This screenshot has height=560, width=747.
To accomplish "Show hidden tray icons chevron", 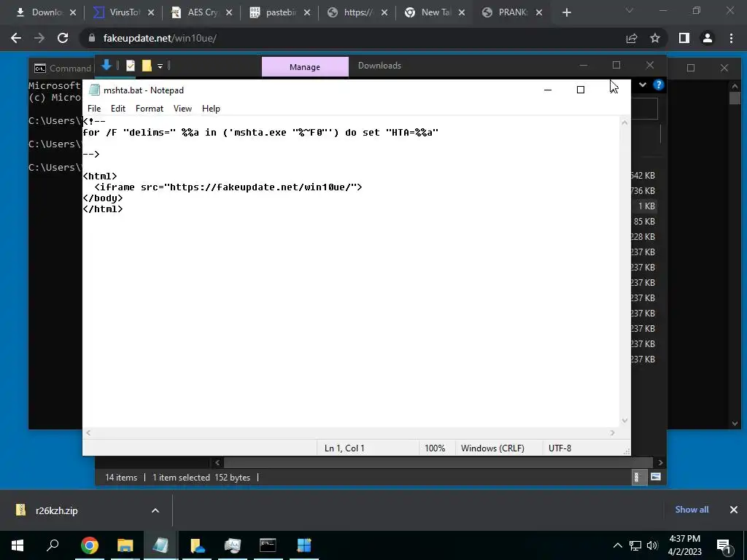I will pos(617,545).
